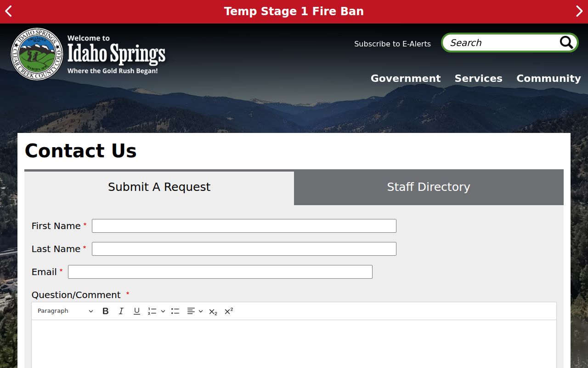The width and height of the screenshot is (588, 368).
Task: Go to previous alert banner arrow
Action: [x=8, y=11]
